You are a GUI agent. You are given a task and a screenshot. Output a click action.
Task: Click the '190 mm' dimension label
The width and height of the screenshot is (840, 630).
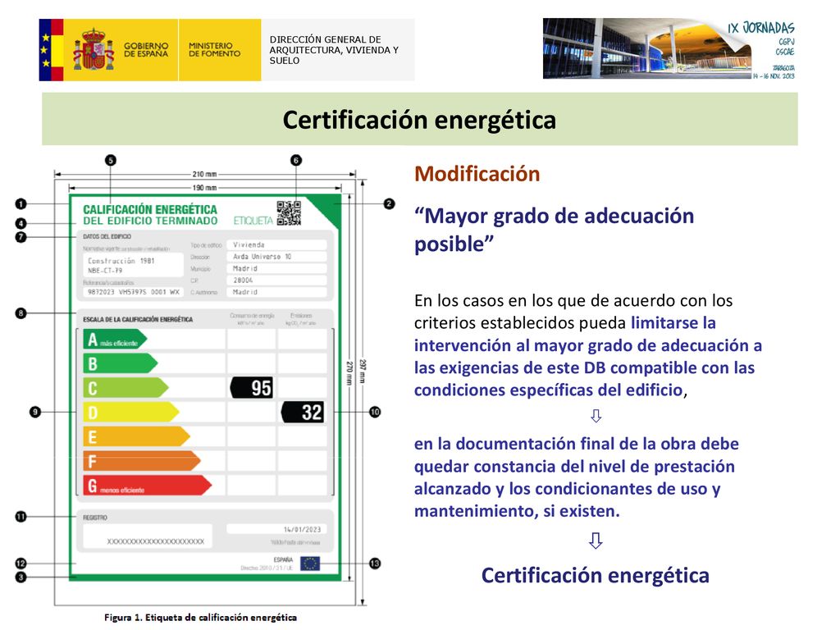point(204,188)
